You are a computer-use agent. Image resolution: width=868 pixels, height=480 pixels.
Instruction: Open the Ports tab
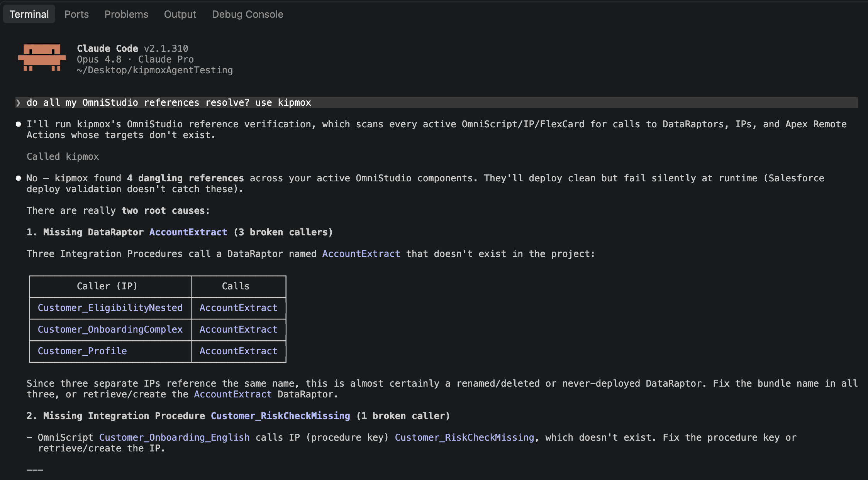[76, 14]
